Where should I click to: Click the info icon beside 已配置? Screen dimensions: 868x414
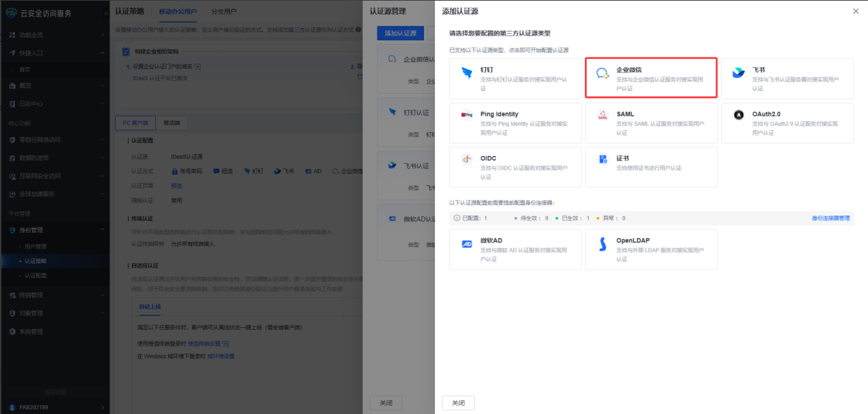point(457,218)
